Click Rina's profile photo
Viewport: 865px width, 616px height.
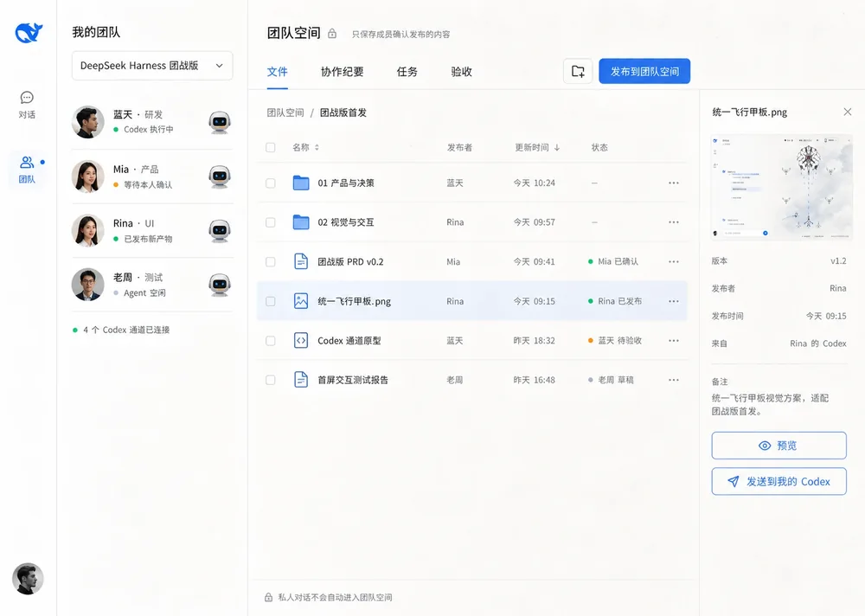coord(88,230)
